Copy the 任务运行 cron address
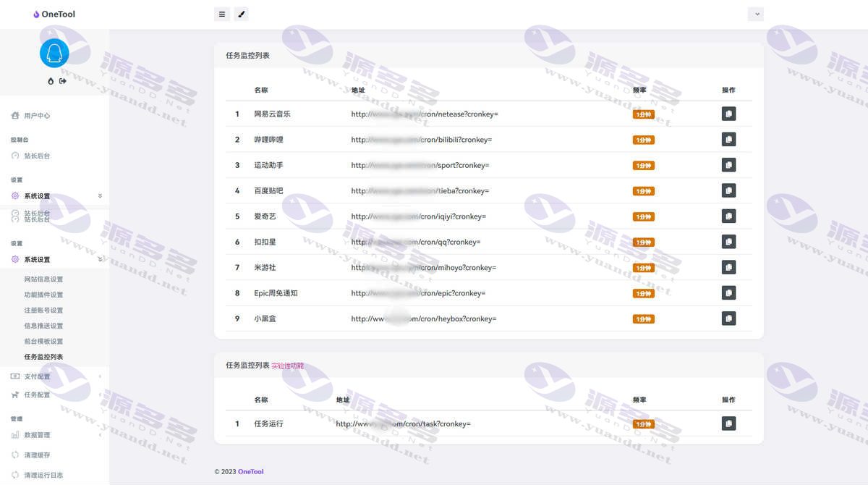Viewport: 868px width, 485px height. (x=728, y=423)
